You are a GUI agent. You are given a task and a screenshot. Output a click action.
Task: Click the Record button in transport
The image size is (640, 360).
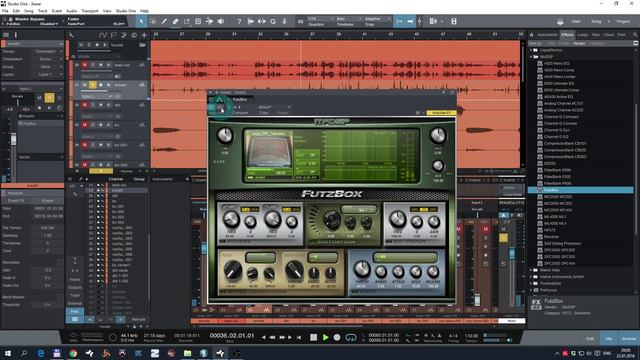(x=337, y=338)
